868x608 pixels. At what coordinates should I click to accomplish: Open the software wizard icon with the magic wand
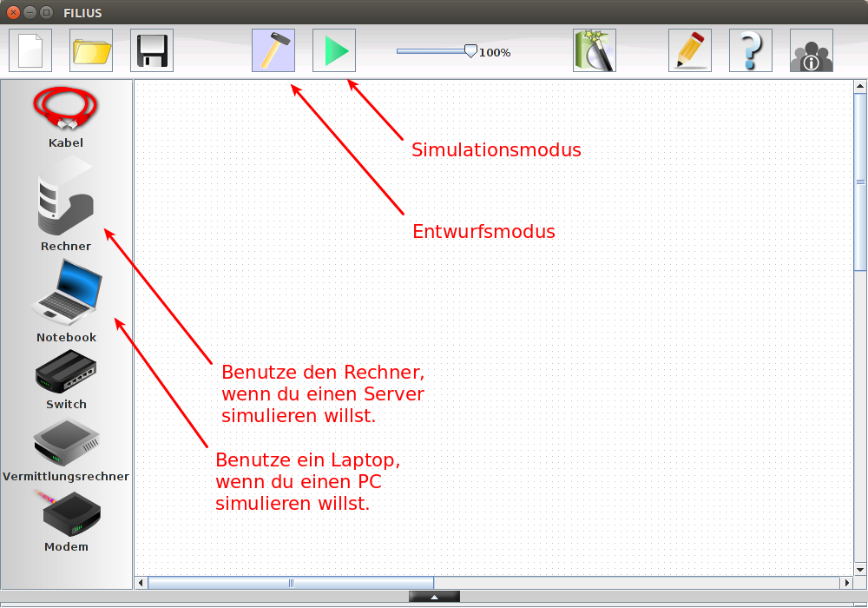pos(595,50)
